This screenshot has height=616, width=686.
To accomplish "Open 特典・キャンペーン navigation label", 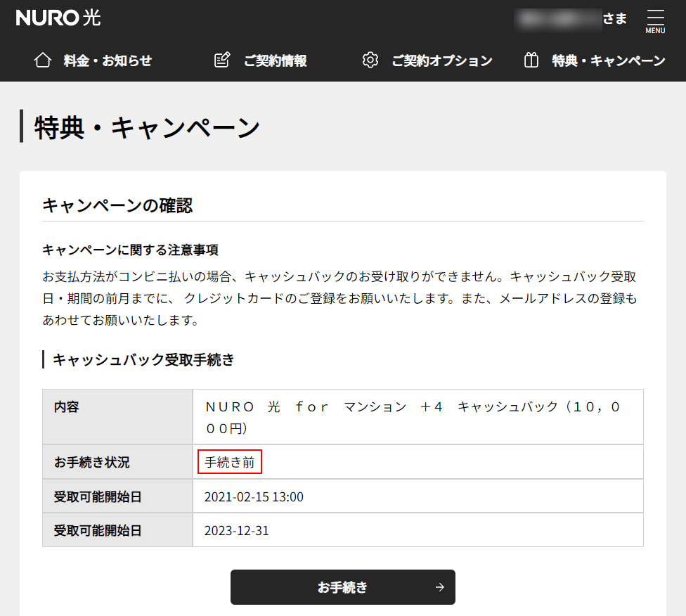I will [609, 60].
